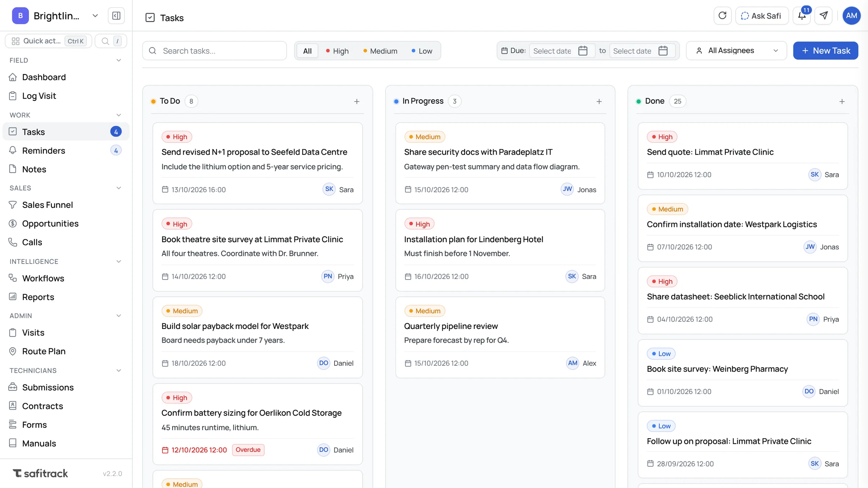868x488 pixels.
Task: Click AM avatar on Quarterly pipeline card
Action: pos(573,363)
